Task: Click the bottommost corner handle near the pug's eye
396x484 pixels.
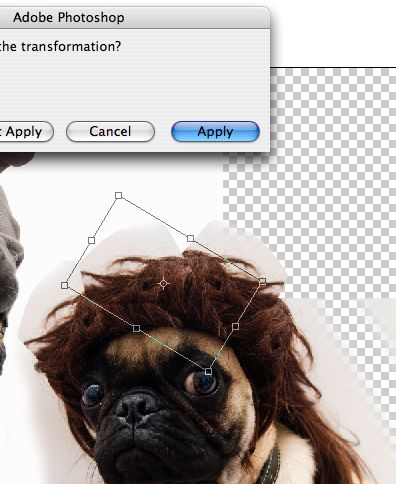Action: click(208, 371)
